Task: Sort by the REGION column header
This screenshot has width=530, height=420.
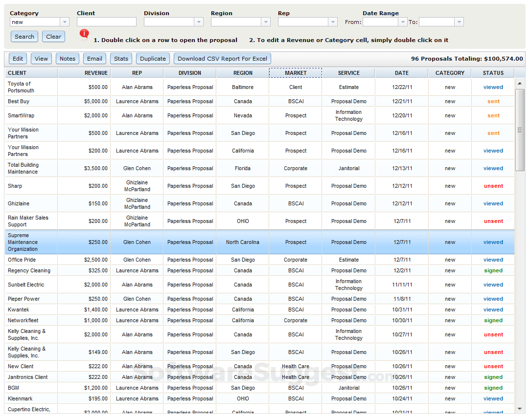Action: tap(243, 73)
